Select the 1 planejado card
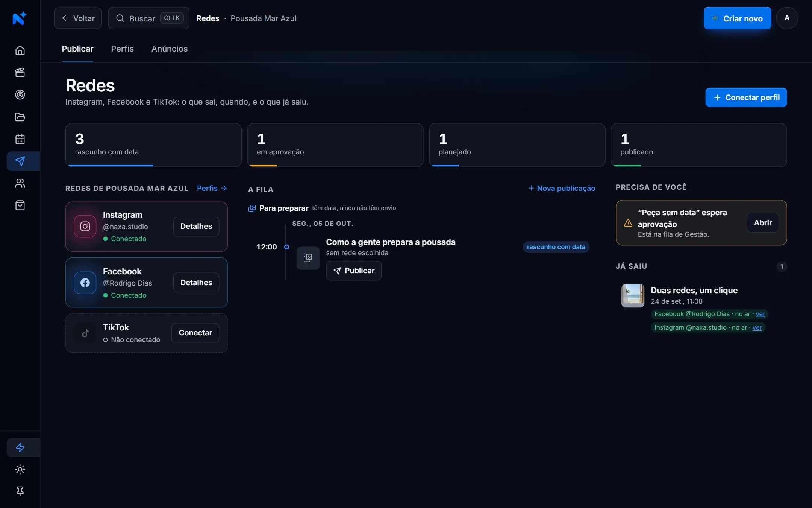Viewport: 812px width, 508px height. [517, 145]
